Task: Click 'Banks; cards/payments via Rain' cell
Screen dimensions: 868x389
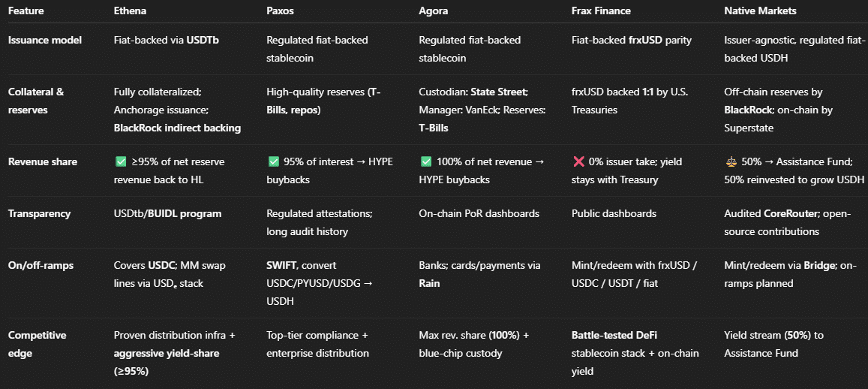Action: click(x=479, y=274)
